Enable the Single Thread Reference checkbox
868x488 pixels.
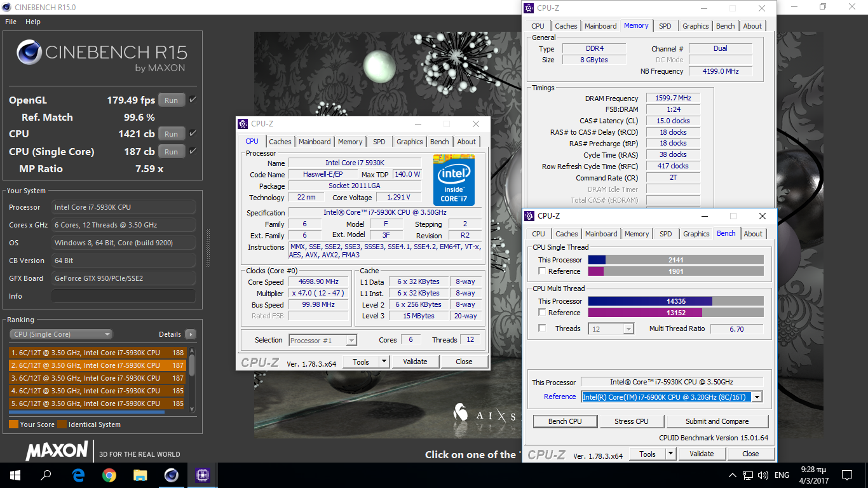[542, 271]
